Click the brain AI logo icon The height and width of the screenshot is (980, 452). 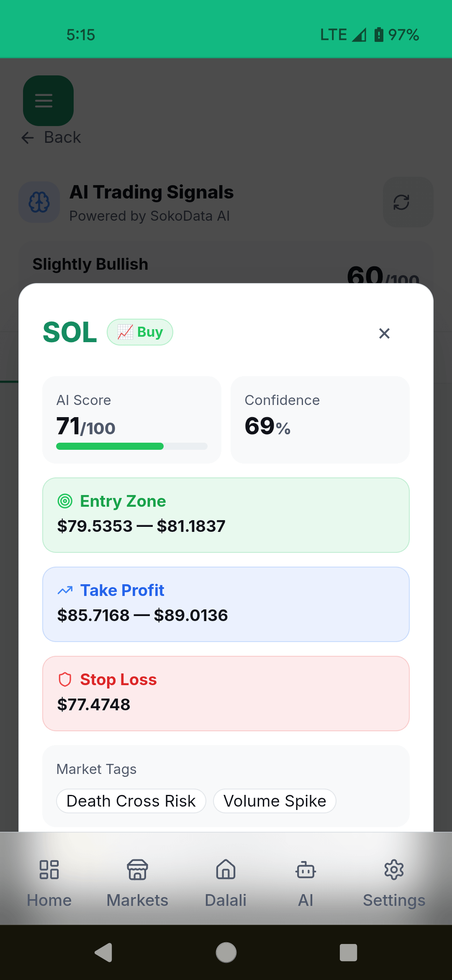39,202
